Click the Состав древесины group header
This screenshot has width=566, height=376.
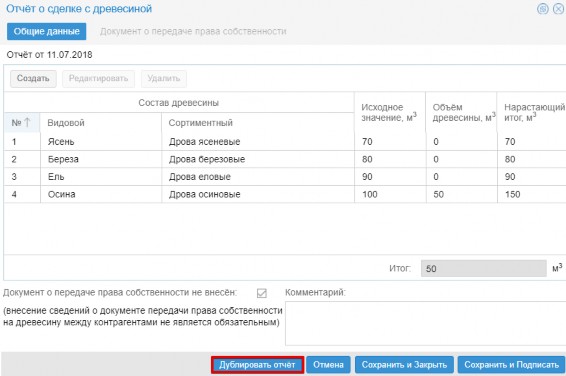coord(179,102)
